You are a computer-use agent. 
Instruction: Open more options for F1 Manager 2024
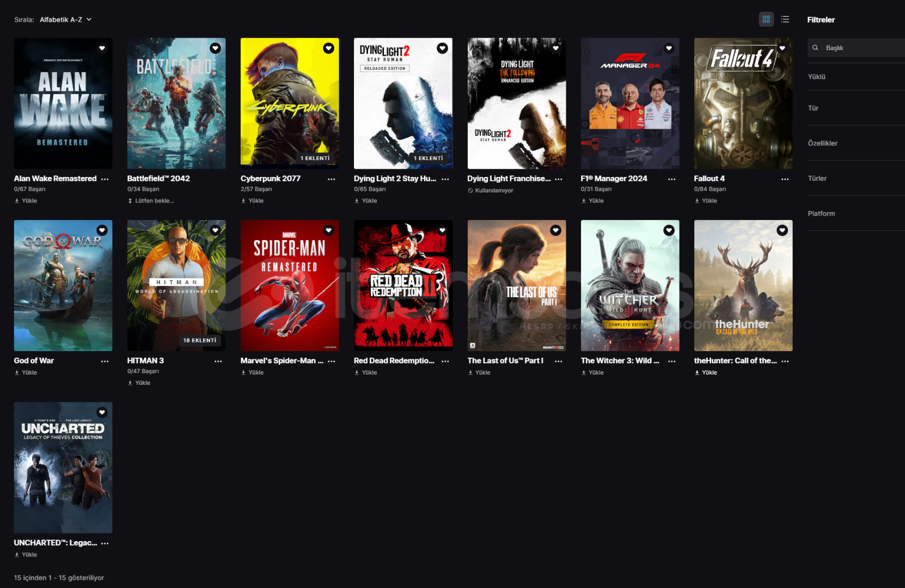click(x=672, y=179)
